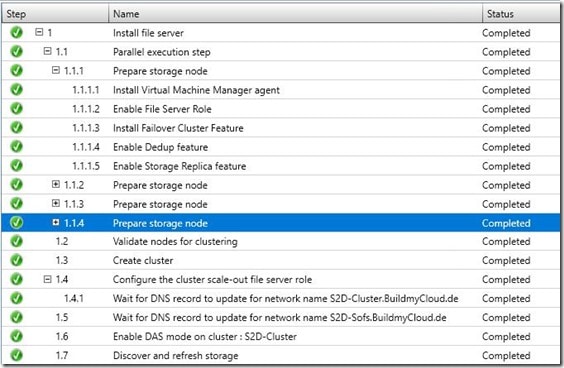564x368 pixels.
Task: Click step number 1.1.1.5
Action: (x=86, y=166)
